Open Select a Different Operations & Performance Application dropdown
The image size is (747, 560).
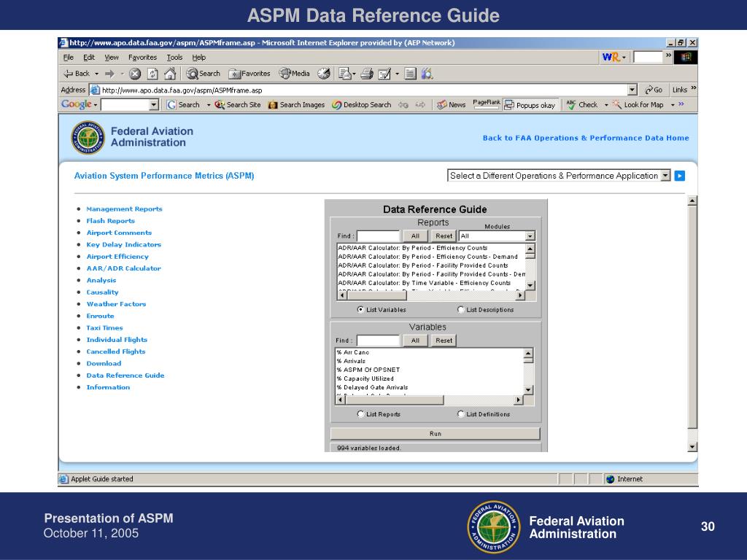pos(559,176)
